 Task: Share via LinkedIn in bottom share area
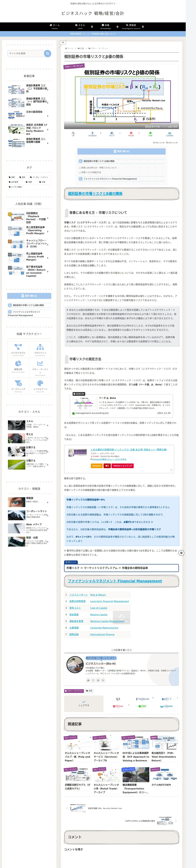point(167,706)
